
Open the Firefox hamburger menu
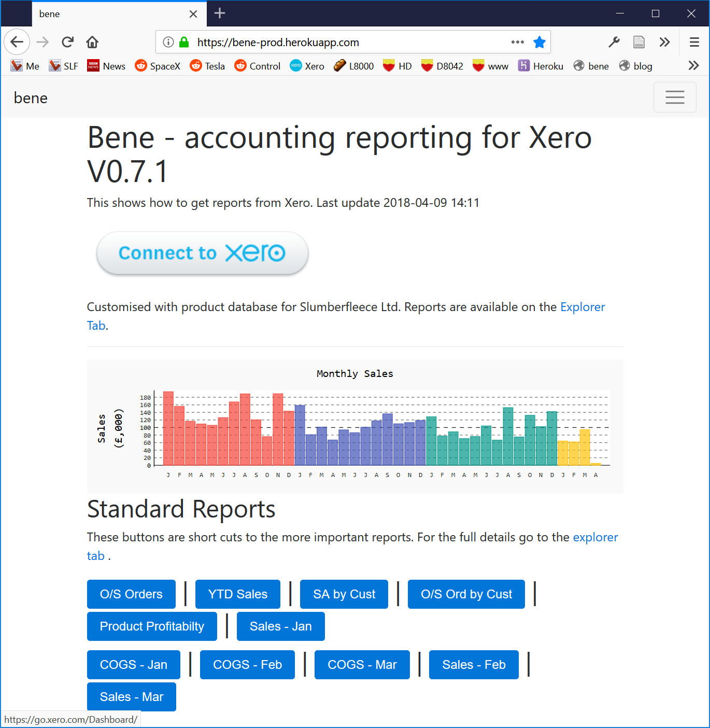point(694,42)
